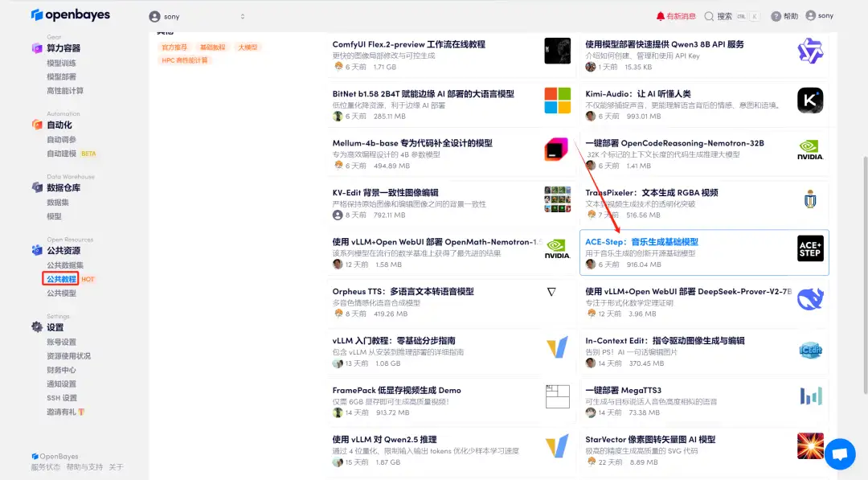This screenshot has width=868, height=480.
Task: Click NVIDIA logo for OpenMath-Nemotron tutorial
Action: (x=558, y=248)
